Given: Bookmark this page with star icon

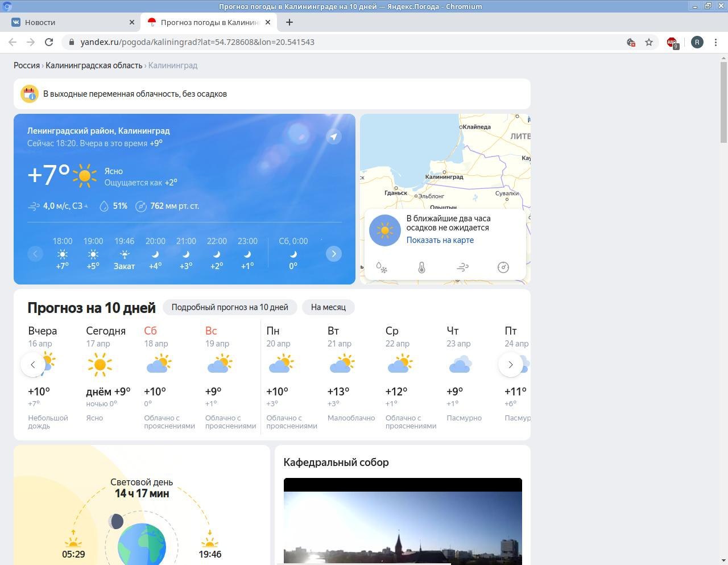Looking at the screenshot, I should click(x=649, y=42).
